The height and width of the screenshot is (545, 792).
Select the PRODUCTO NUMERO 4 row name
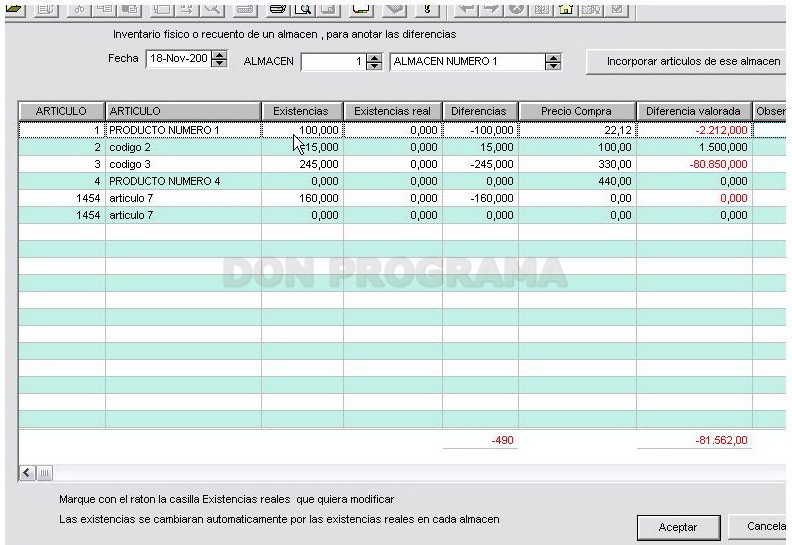(165, 181)
